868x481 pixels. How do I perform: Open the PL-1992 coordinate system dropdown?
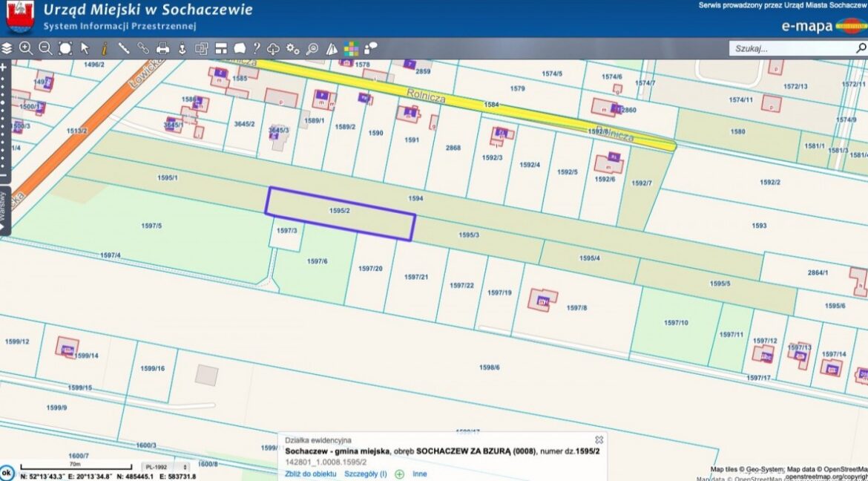click(166, 467)
